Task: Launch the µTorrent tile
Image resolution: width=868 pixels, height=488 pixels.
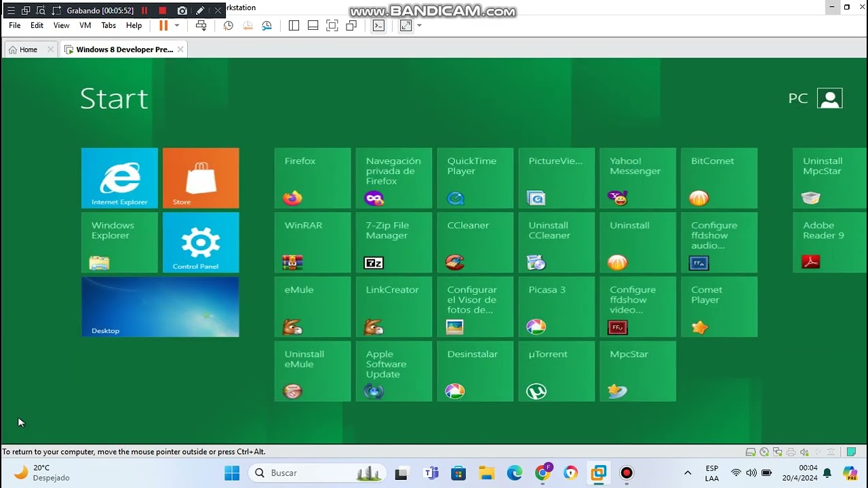Action: point(557,371)
